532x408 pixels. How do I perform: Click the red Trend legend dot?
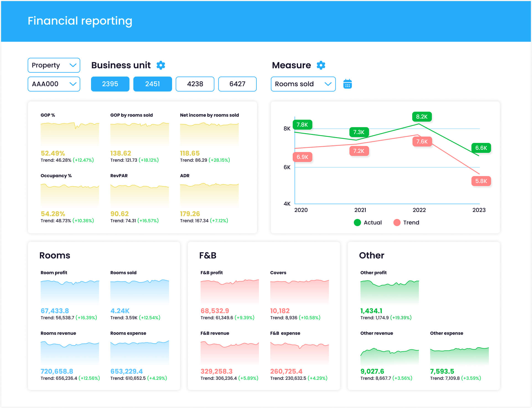(x=397, y=223)
